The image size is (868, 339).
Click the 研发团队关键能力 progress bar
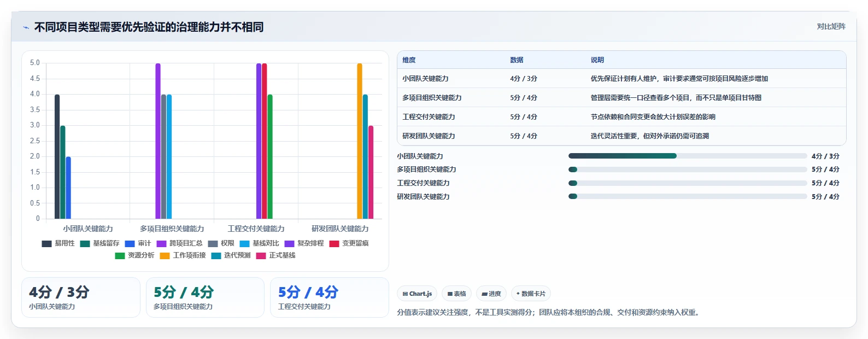tap(688, 196)
